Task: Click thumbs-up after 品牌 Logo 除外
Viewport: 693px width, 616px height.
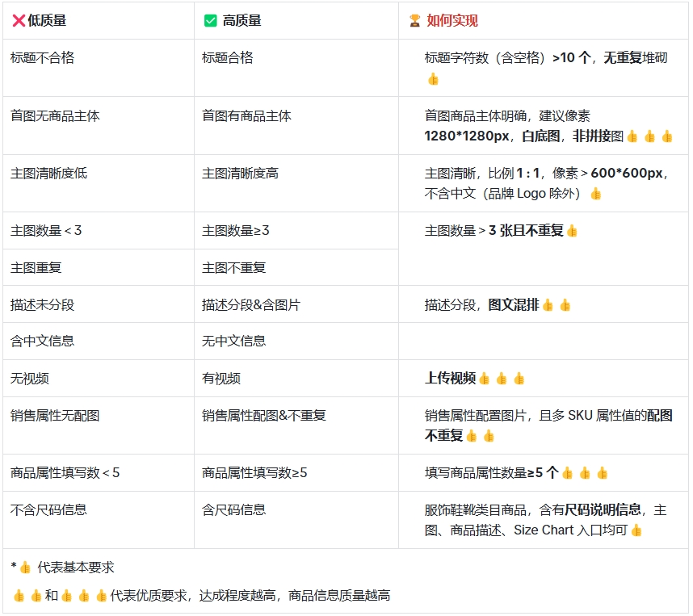Action: coord(596,194)
